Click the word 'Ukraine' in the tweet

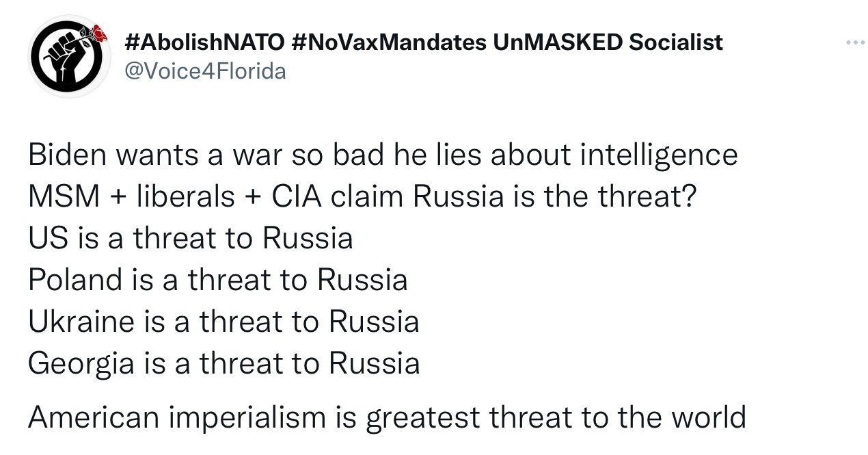[81, 322]
